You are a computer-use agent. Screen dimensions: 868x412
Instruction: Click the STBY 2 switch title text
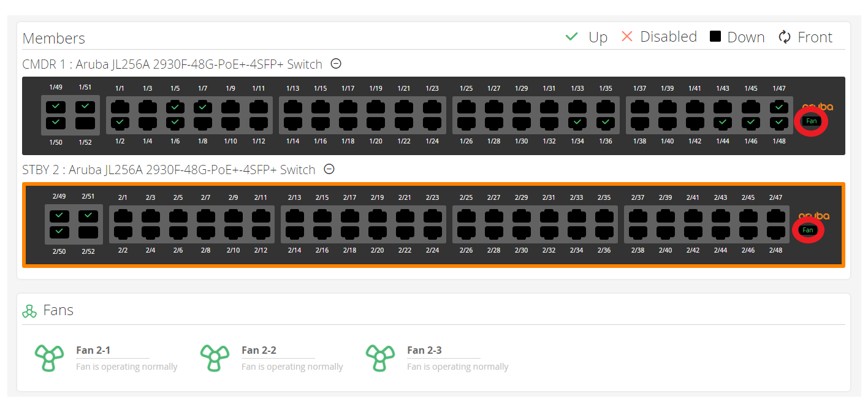click(169, 170)
